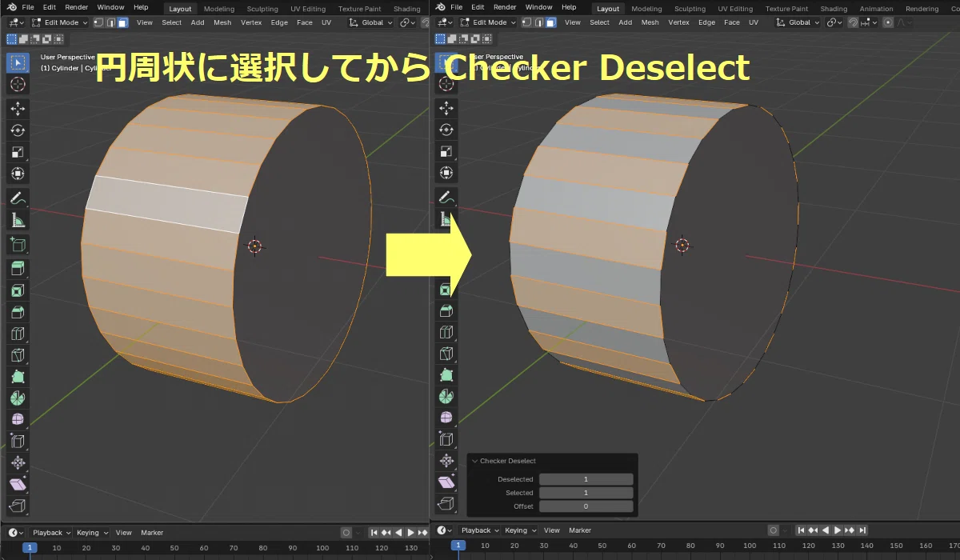Select the Shrink/Fatten tool in right window
This screenshot has height=560, width=960.
click(446, 461)
